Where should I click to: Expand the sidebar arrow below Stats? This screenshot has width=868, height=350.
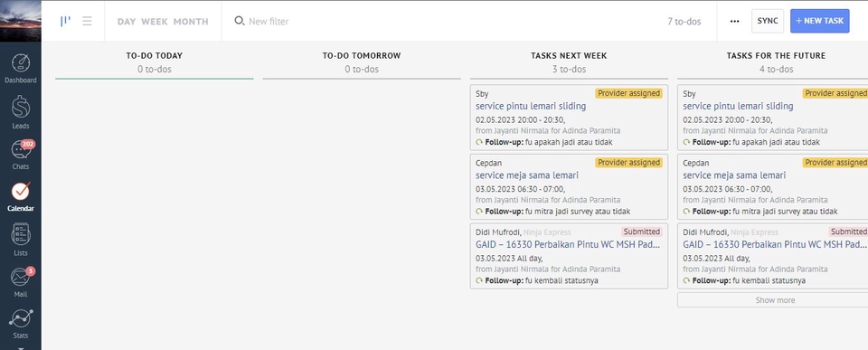coord(21,348)
